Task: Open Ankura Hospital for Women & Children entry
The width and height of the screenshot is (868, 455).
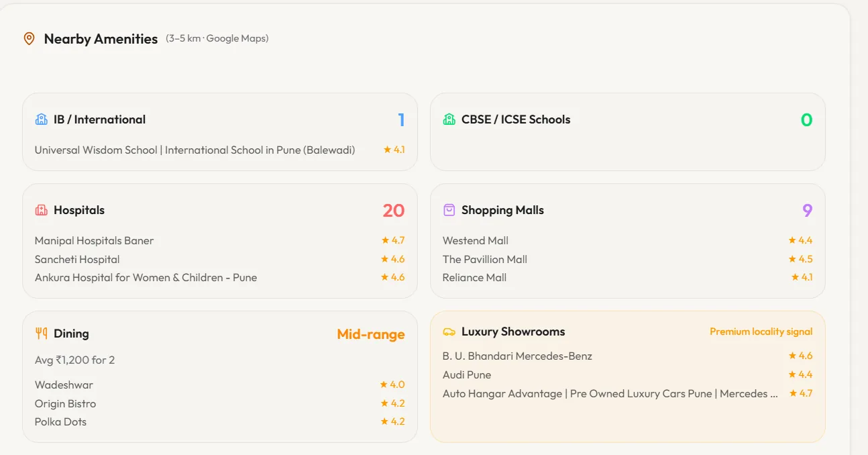Action: pos(146,277)
